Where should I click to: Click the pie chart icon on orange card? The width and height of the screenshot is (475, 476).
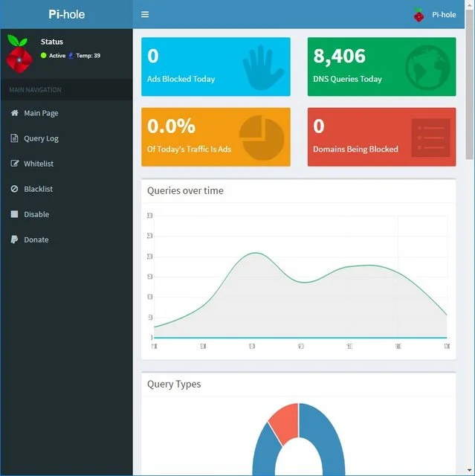[x=262, y=138]
